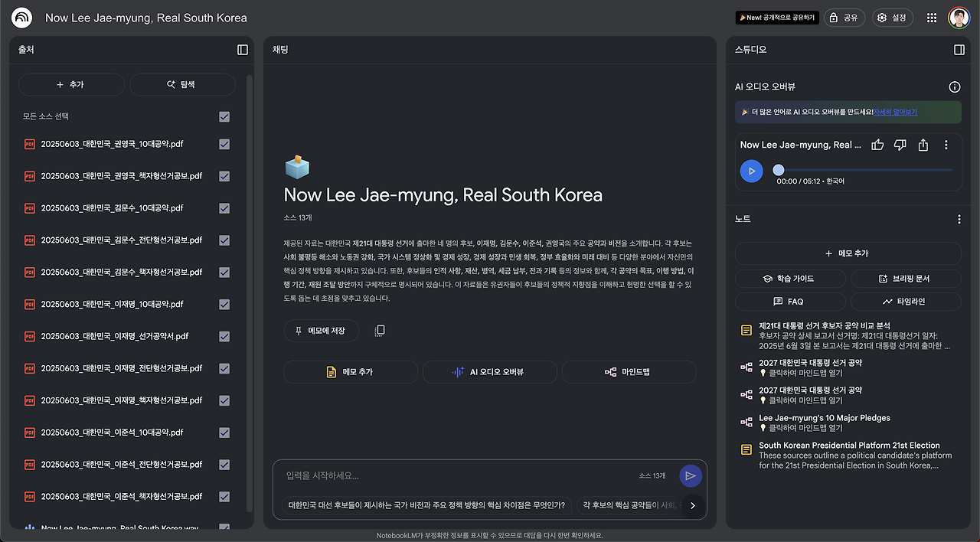
Task: Open the AI 오디오 오버뷰 info icon
Action: click(x=954, y=87)
